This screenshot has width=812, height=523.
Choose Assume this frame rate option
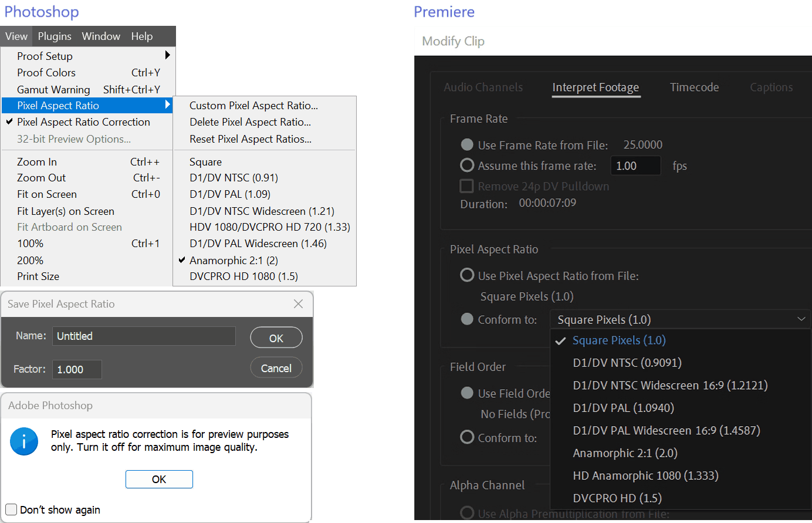(x=467, y=166)
